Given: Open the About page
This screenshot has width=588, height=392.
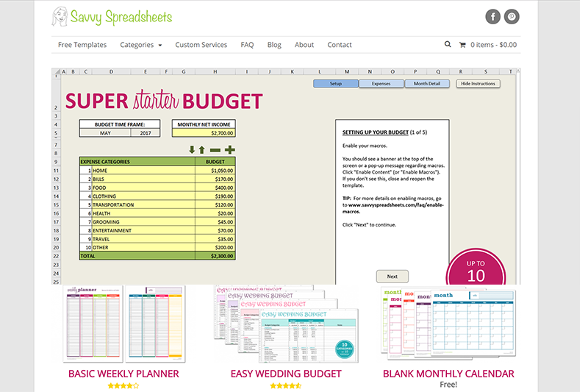Looking at the screenshot, I should tap(304, 45).
